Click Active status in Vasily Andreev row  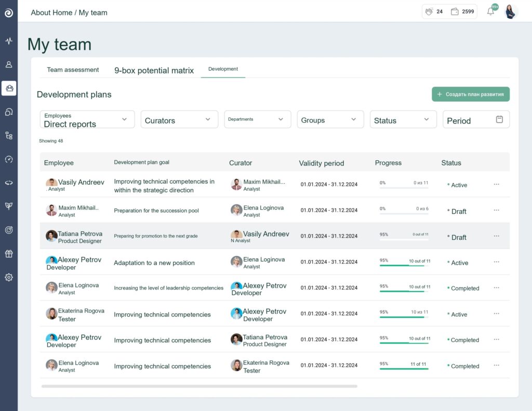457,185
